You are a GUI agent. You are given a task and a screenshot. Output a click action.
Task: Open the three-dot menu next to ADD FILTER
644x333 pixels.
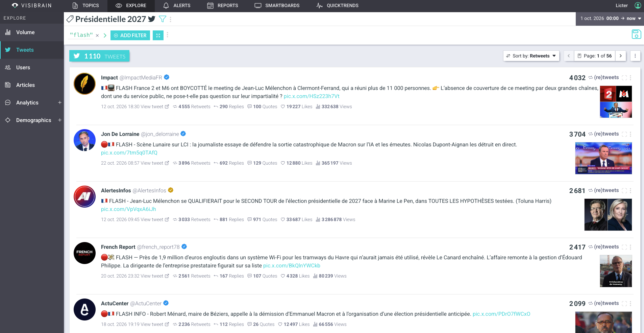click(x=168, y=35)
